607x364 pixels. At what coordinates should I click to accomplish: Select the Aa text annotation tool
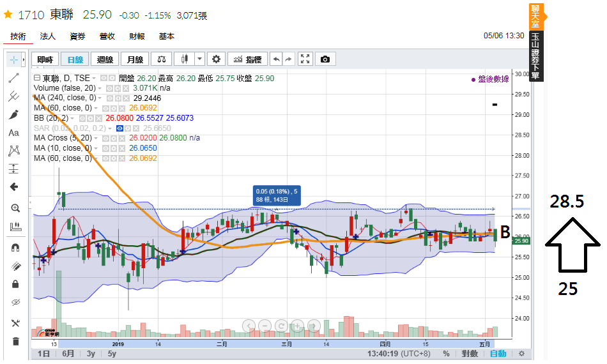click(13, 133)
